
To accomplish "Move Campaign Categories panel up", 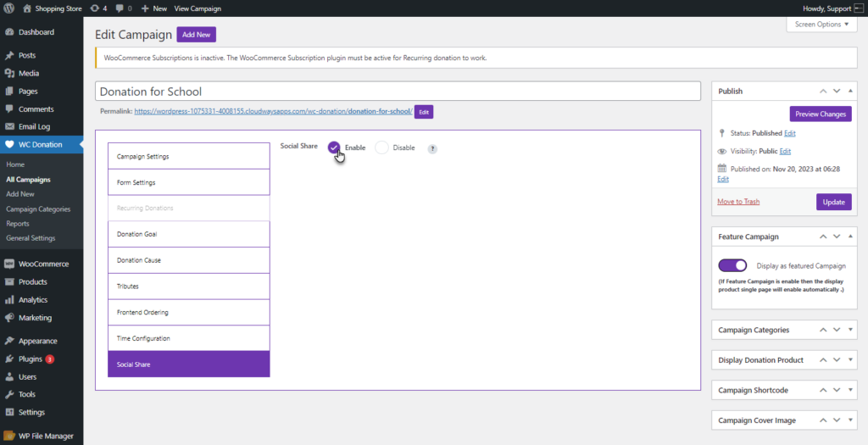I will tap(823, 330).
